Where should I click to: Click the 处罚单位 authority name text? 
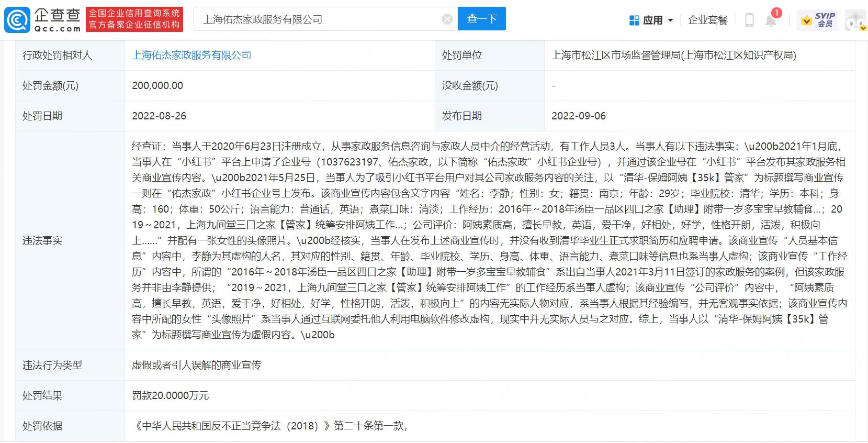click(674, 55)
